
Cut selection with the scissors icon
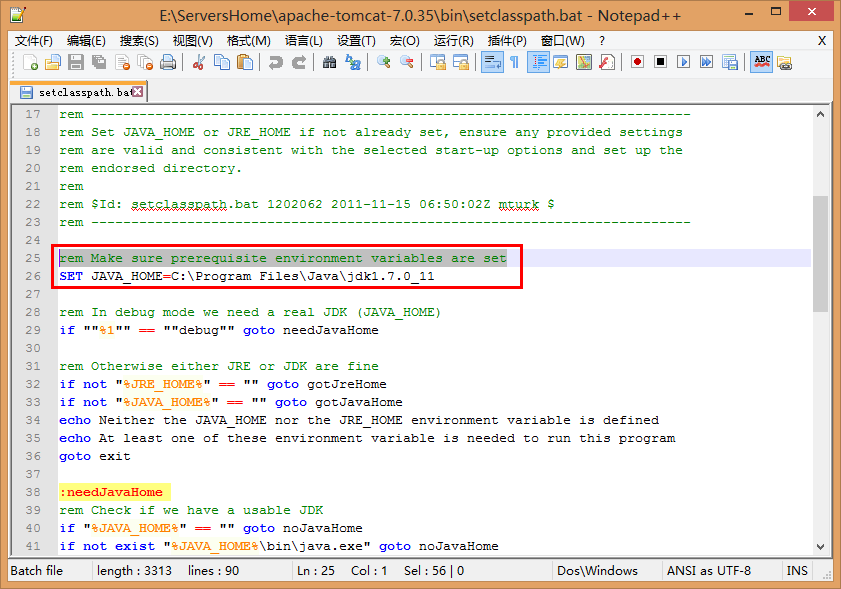[199, 63]
